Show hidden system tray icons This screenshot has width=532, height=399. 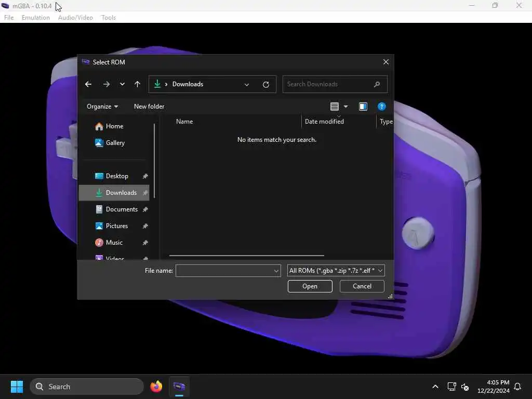[x=435, y=387]
